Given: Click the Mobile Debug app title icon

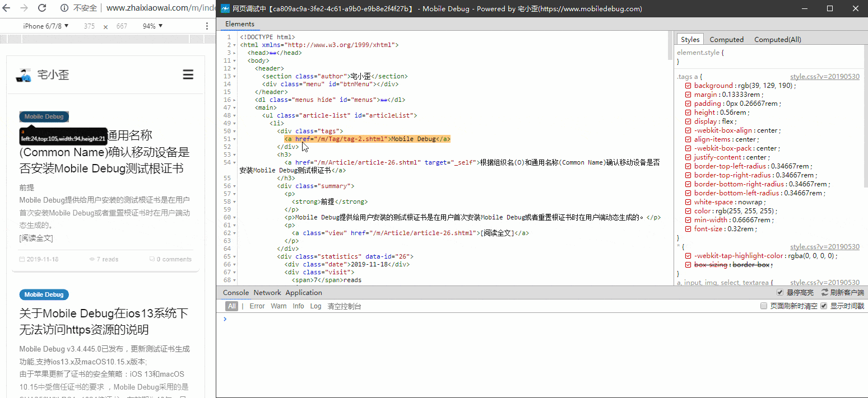Looking at the screenshot, I should pyautogui.click(x=225, y=8).
